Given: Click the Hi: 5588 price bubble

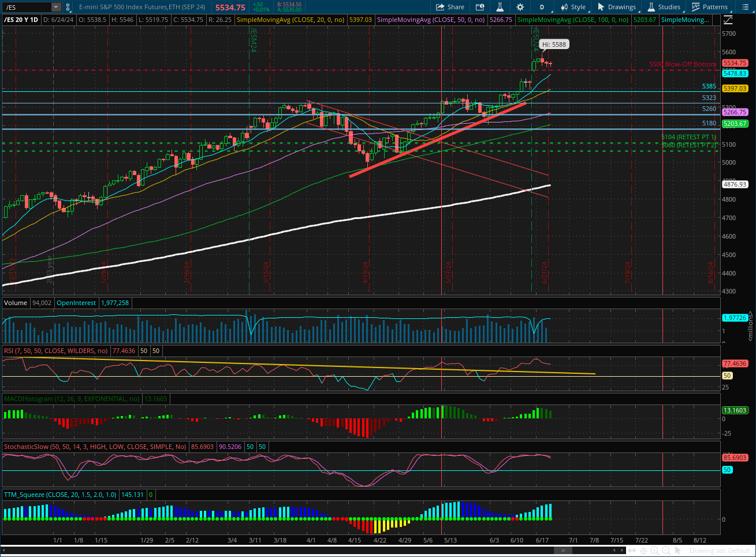Looking at the screenshot, I should pyautogui.click(x=554, y=44).
